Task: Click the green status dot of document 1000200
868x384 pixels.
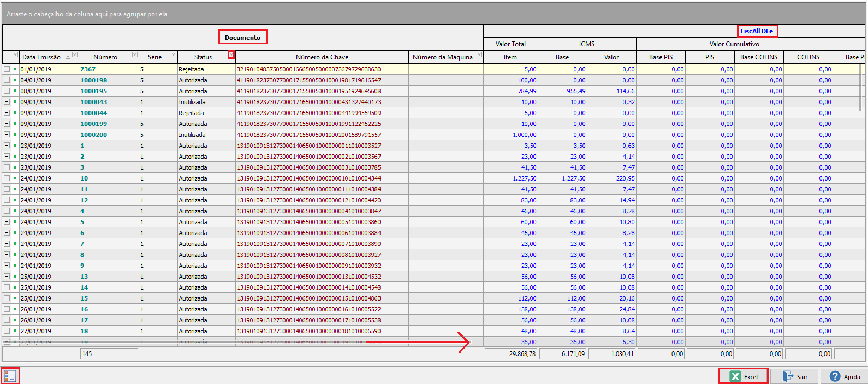Action: point(15,135)
